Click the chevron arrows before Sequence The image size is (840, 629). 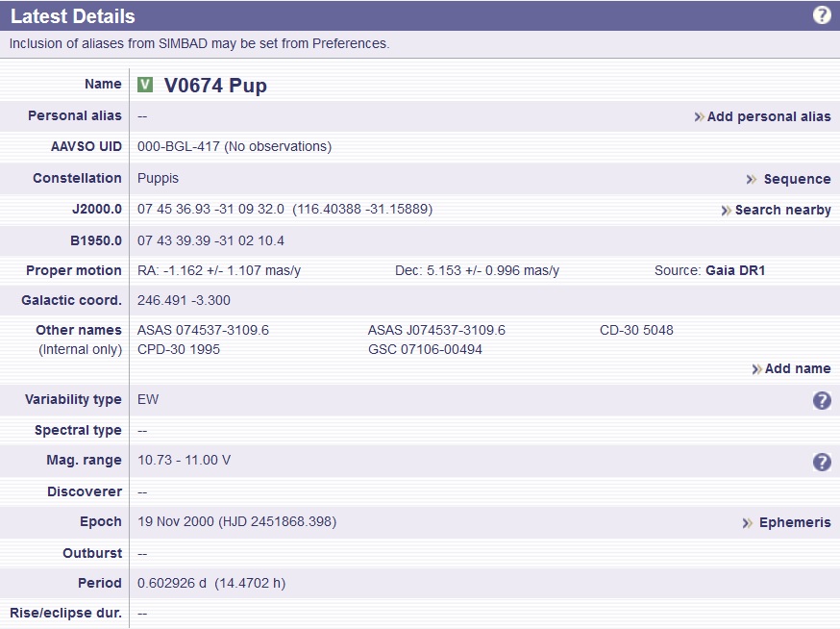tap(752, 179)
